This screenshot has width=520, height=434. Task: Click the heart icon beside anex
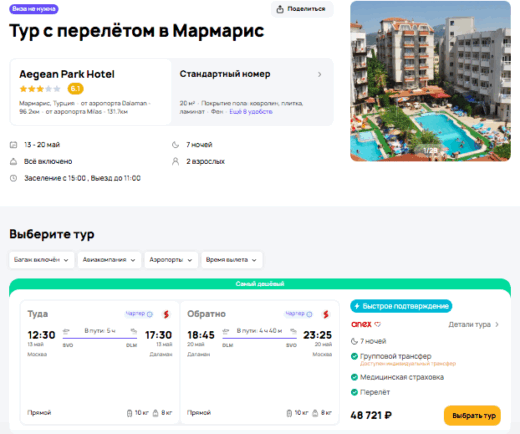click(x=377, y=324)
